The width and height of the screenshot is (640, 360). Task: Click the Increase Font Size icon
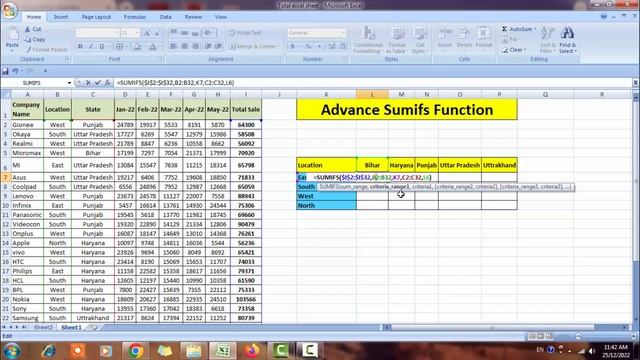click(x=147, y=33)
